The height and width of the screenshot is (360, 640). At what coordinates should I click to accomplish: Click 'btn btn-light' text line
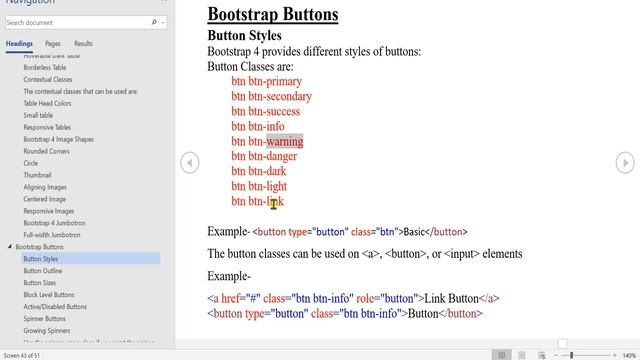tap(259, 186)
